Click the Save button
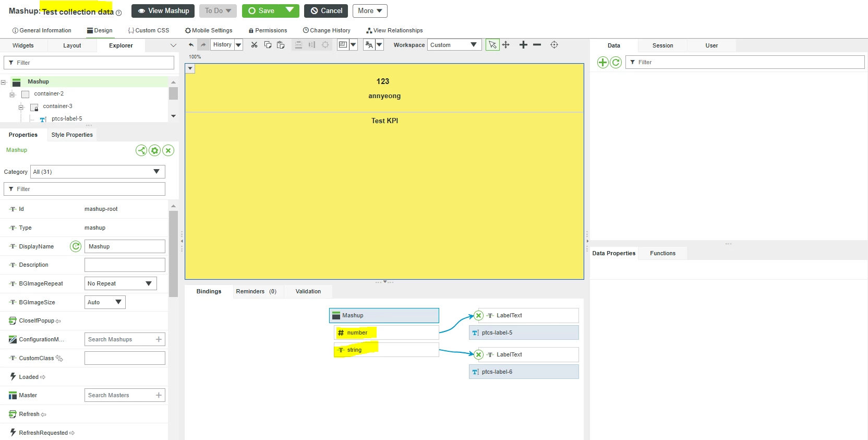Viewport: 868px width, 440px height. (x=262, y=11)
